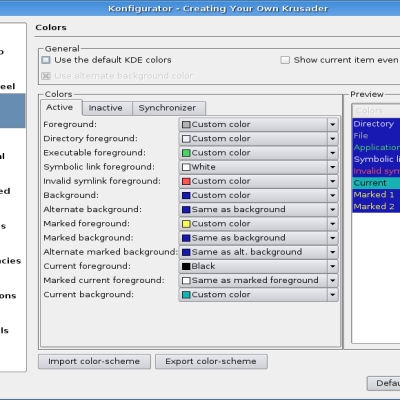Click the blue Background color swatch
400x400 pixels.
186,195
